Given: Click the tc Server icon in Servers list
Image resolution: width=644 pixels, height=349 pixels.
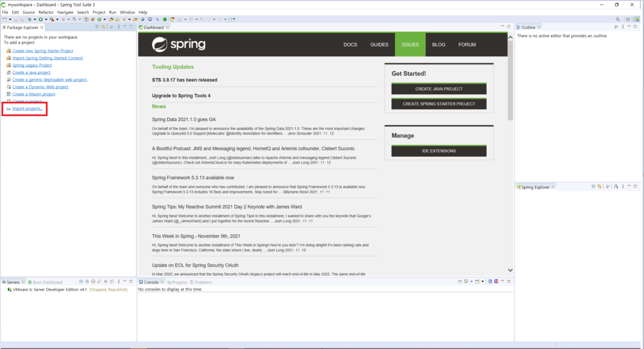Looking at the screenshot, I should [x=9, y=289].
